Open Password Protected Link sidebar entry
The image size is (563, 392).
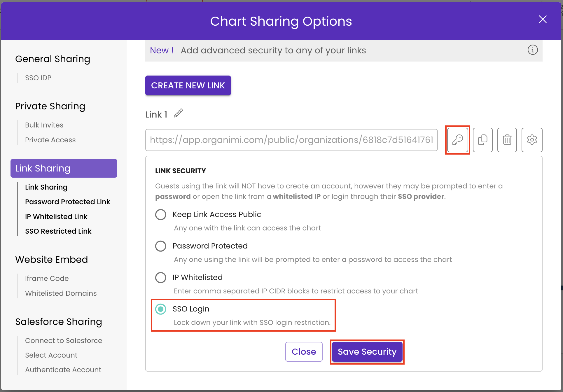tap(67, 202)
